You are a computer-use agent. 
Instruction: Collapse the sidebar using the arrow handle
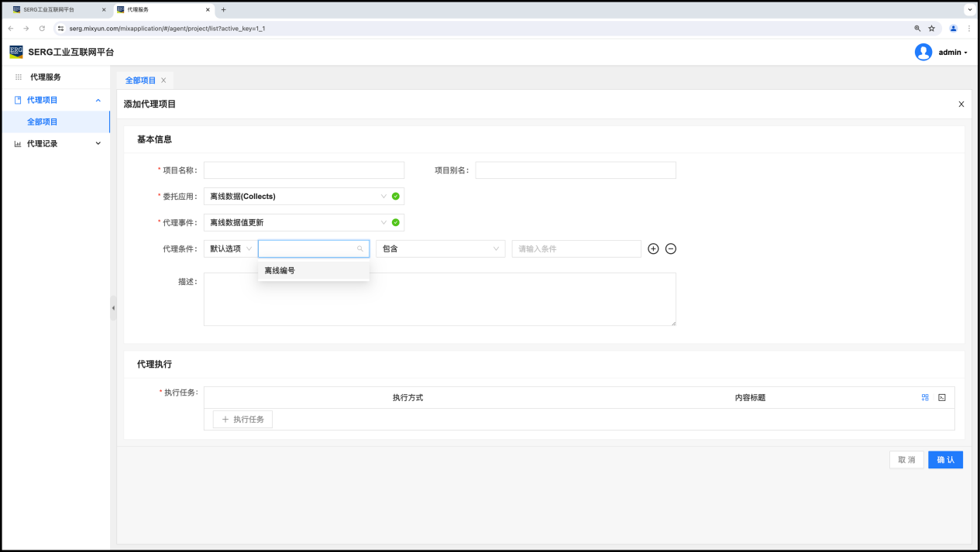pyautogui.click(x=113, y=308)
